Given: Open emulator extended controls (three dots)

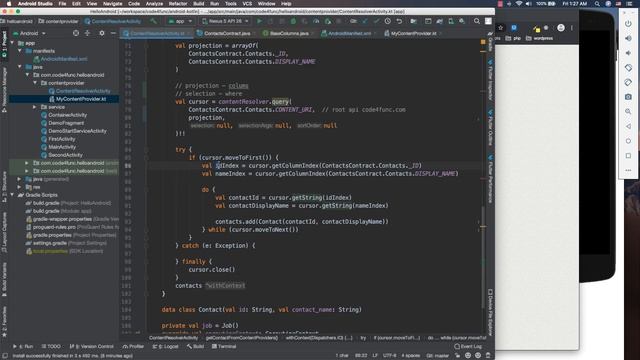Looking at the screenshot, I should click(628, 170).
